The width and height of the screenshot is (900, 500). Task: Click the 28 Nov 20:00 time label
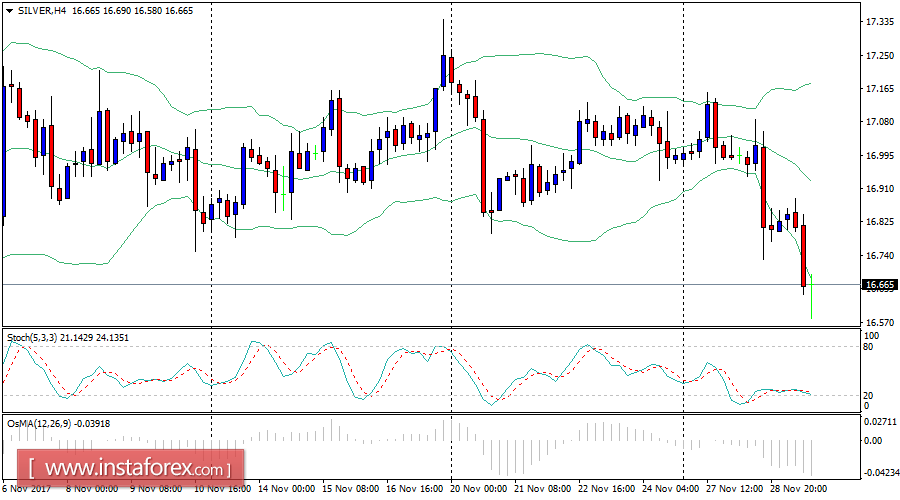798,489
